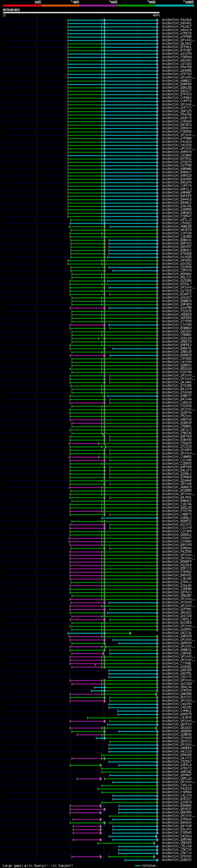Select the UniRef100_A1BQL2 entry
This screenshot has width=197, height=868.
tap(177, 518)
